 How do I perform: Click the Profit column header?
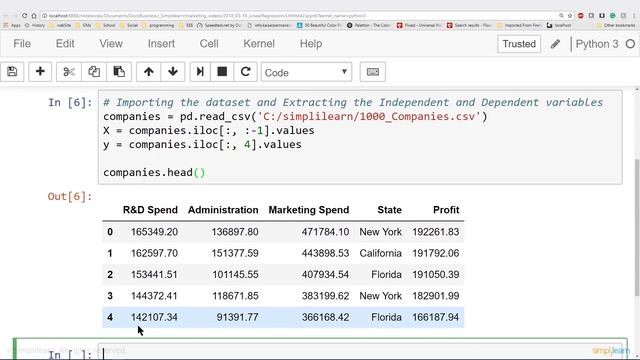tap(446, 210)
